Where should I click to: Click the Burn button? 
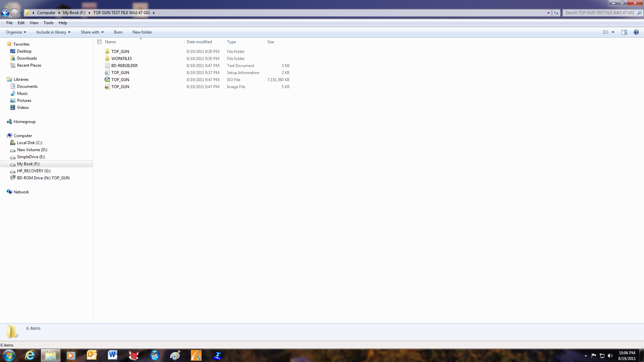pyautogui.click(x=118, y=32)
